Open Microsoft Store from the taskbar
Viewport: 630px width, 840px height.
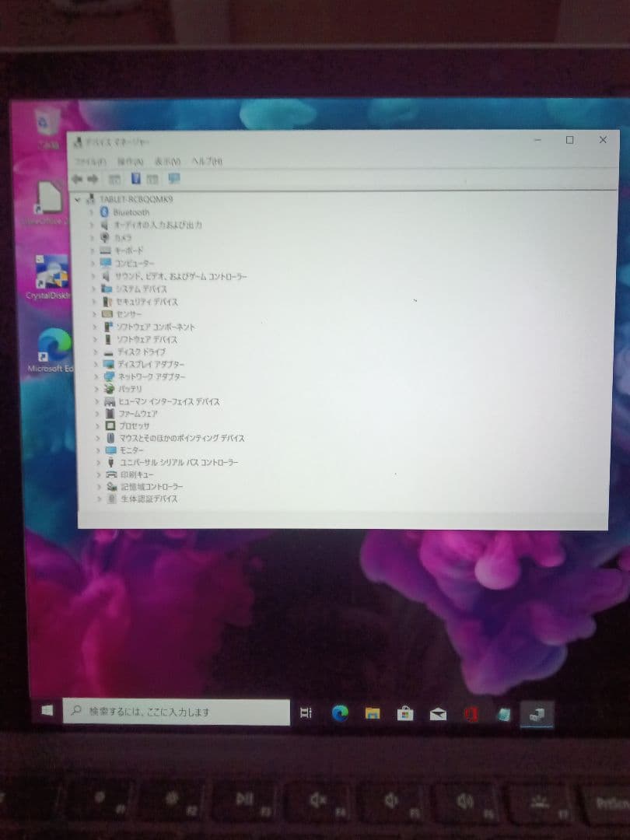click(404, 712)
